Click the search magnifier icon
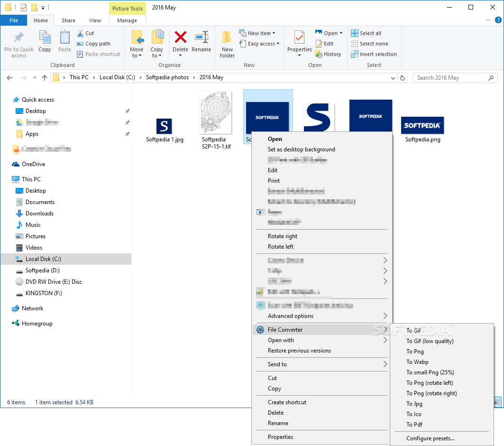The image size is (504, 446). point(491,78)
